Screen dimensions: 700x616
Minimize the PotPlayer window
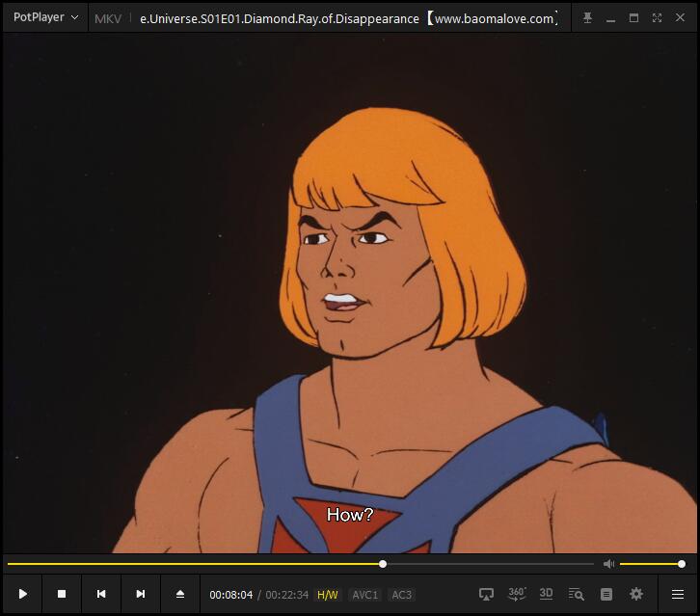click(x=610, y=18)
